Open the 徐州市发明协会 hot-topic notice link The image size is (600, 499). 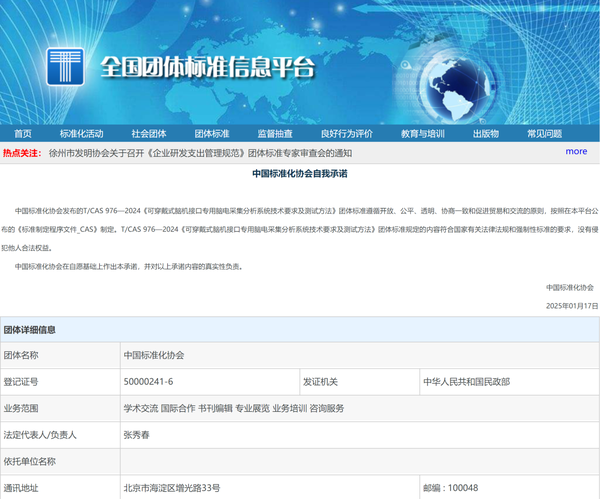(201, 153)
